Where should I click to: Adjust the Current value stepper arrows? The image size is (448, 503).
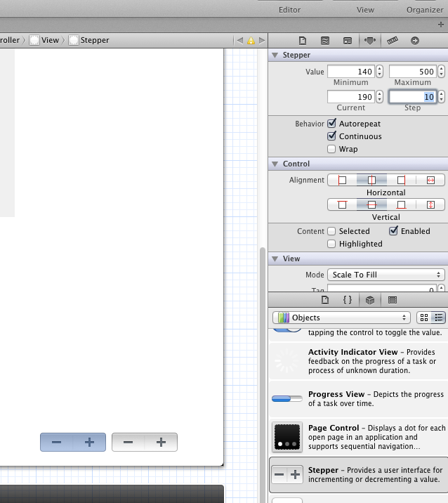(x=379, y=96)
